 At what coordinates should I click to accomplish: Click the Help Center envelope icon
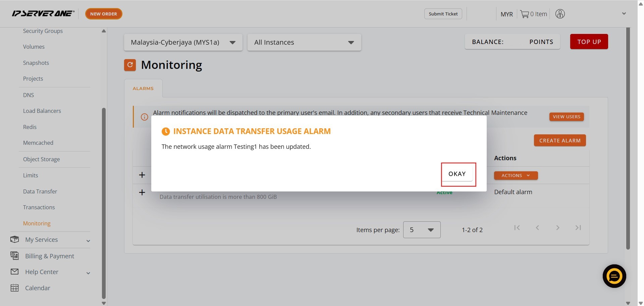click(14, 272)
